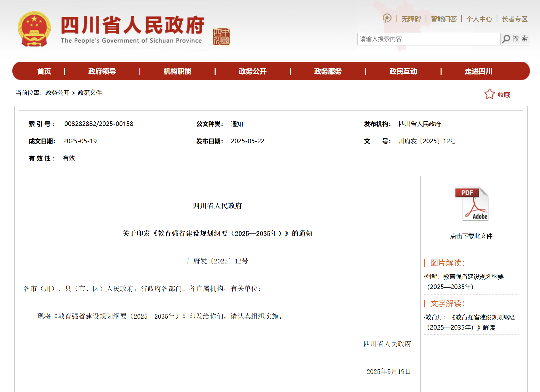
Task: Select 机构职能 in navigation bar
Action: click(x=177, y=71)
